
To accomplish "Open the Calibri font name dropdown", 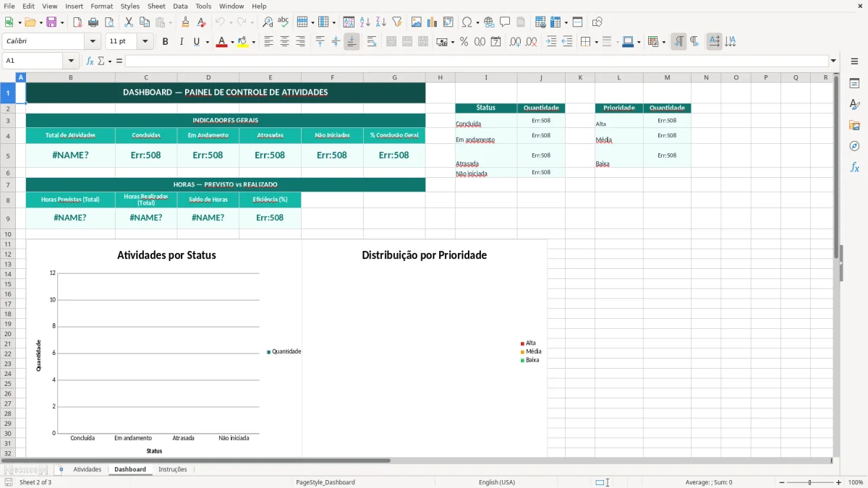I will 93,42.
